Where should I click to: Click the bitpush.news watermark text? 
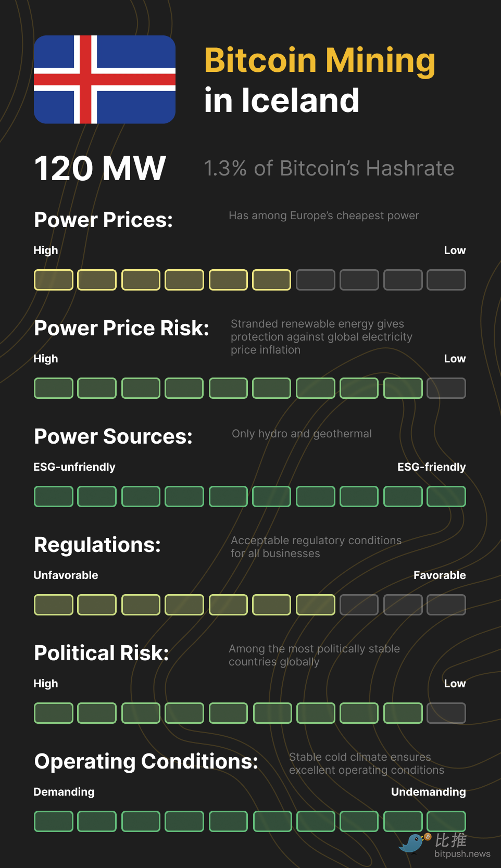tap(462, 854)
